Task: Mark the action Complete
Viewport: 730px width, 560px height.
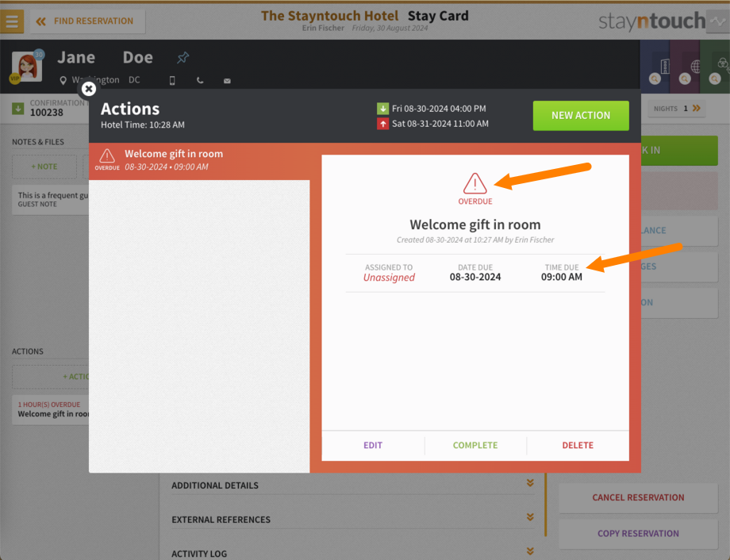Action: pos(474,446)
